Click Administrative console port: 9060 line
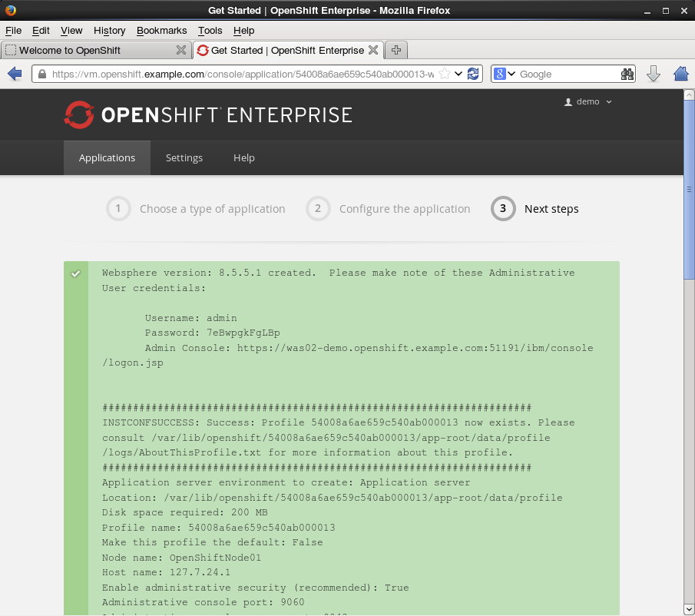 click(204, 602)
